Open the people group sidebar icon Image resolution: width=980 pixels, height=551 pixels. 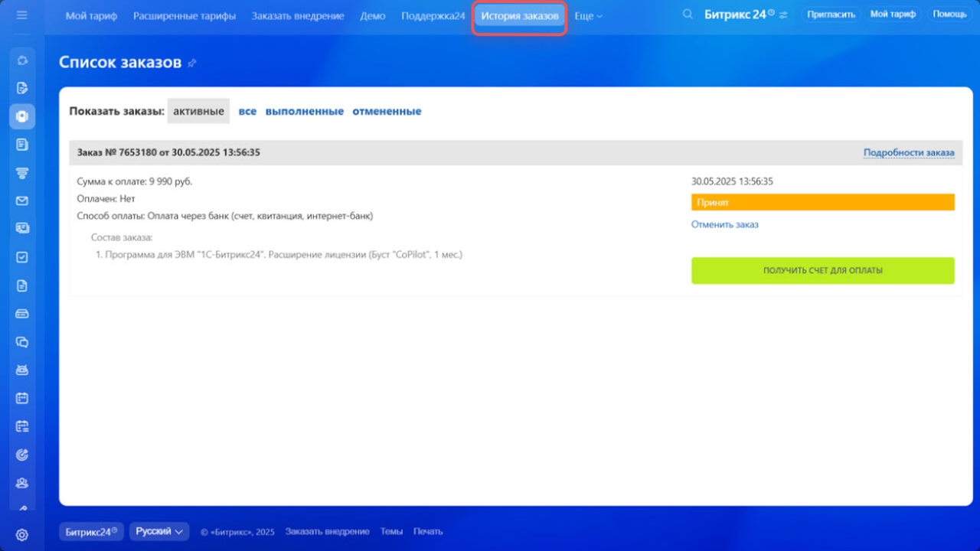point(22,483)
